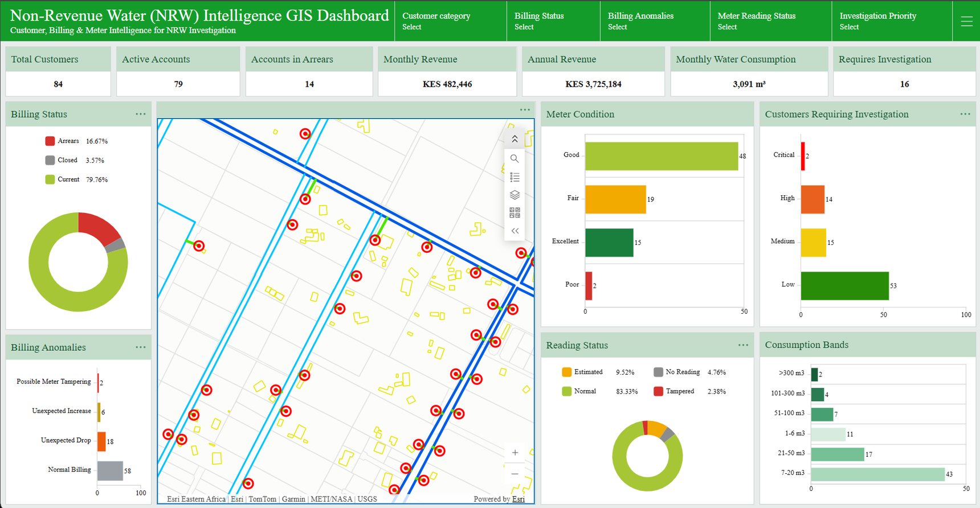Select the Normal Billing anomaly bar
This screenshot has width=980, height=508.
[x=110, y=471]
